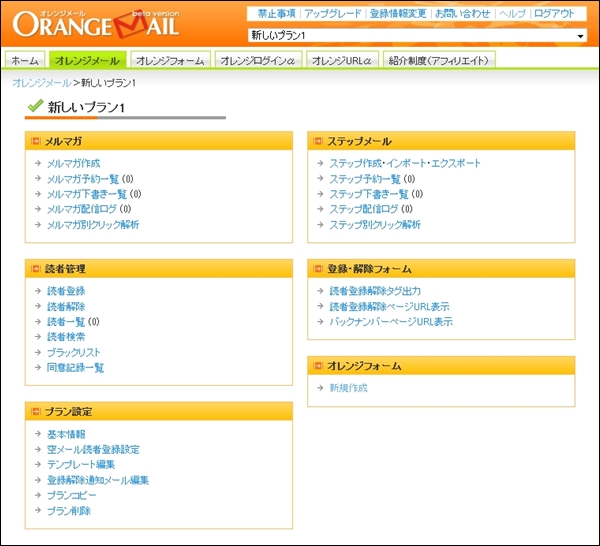Screen dimensions: 600x546
Task: Select the オレンジメール tab
Action: (88, 60)
